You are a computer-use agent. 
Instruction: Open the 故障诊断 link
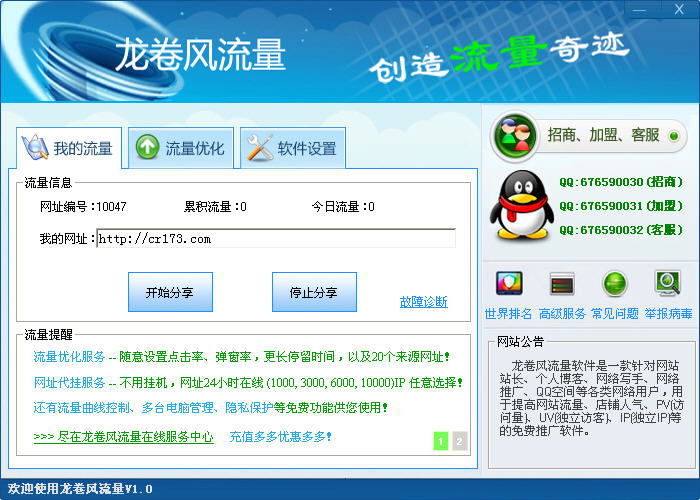tap(424, 302)
